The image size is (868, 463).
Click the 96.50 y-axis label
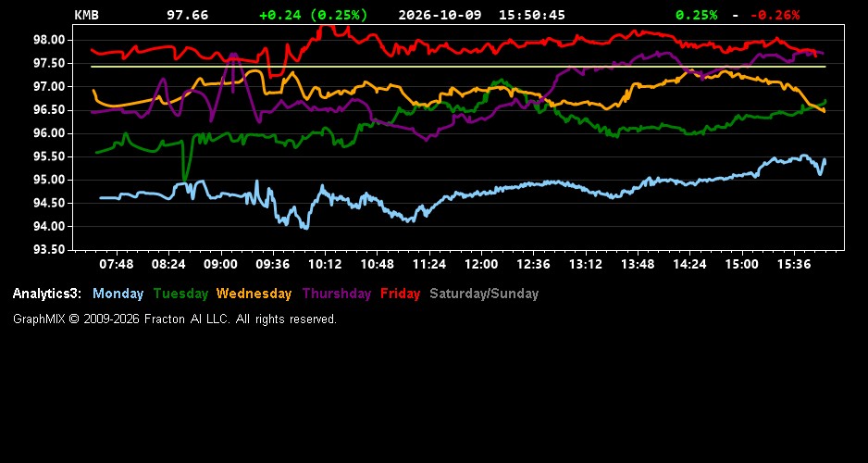tap(50, 109)
